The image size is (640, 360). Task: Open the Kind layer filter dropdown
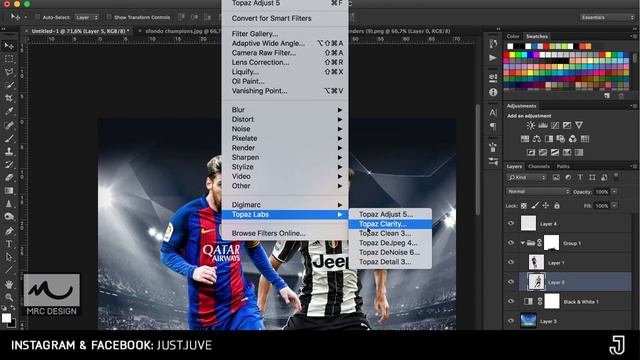[527, 177]
